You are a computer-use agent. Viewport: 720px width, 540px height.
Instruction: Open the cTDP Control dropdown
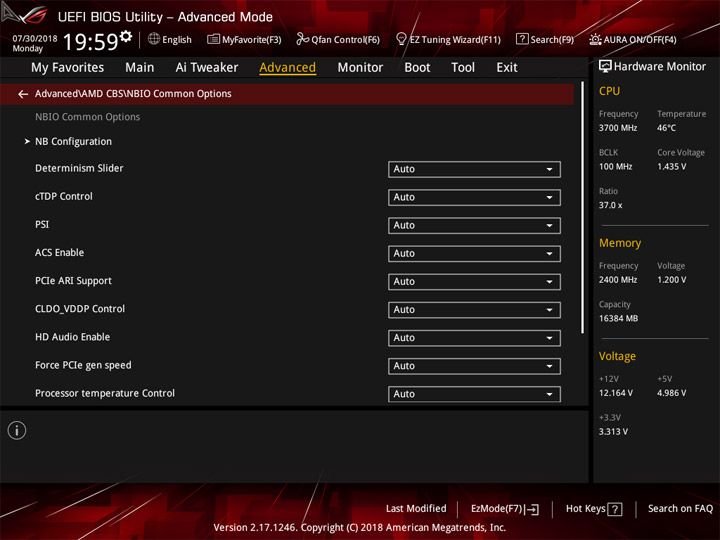[x=474, y=197]
